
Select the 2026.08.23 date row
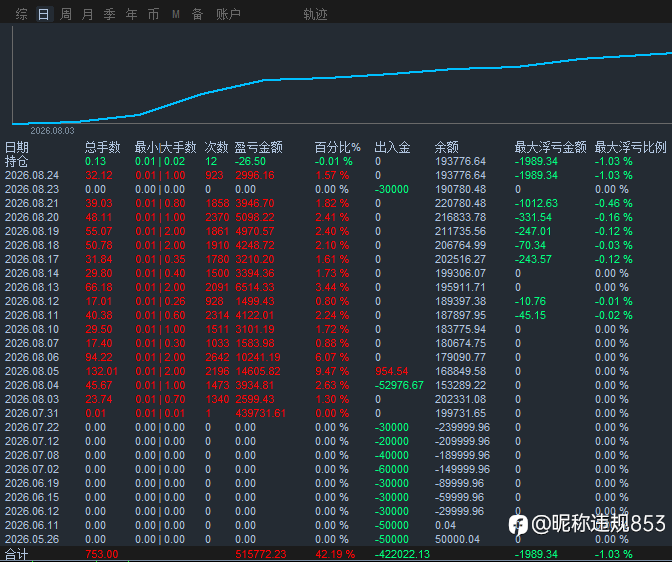pyautogui.click(x=32, y=189)
